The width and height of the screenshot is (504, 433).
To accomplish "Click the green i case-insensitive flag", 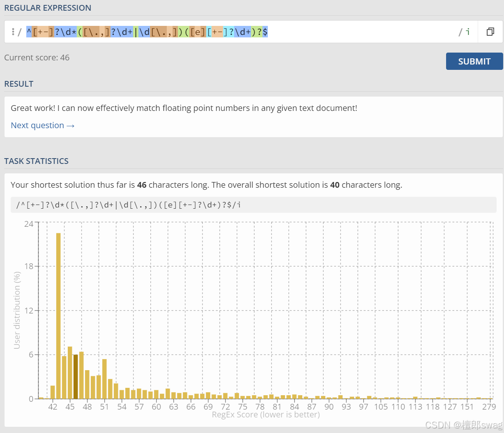I will point(468,31).
